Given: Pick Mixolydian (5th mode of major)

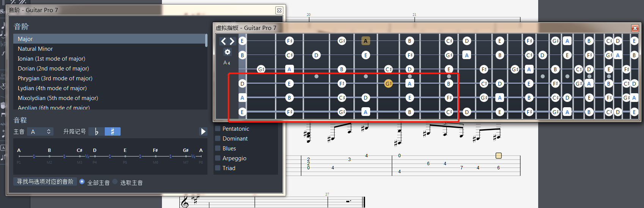Looking at the screenshot, I should tap(58, 98).
